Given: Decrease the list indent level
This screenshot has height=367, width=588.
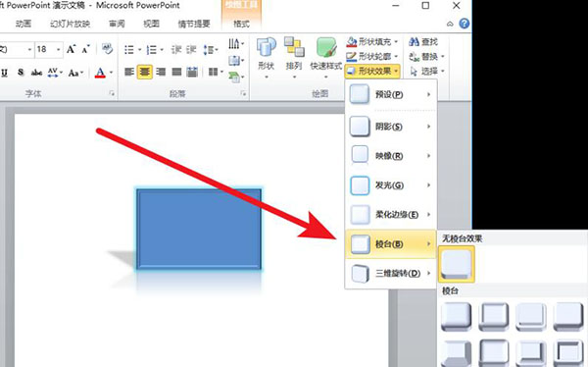Looking at the screenshot, I should [x=176, y=49].
